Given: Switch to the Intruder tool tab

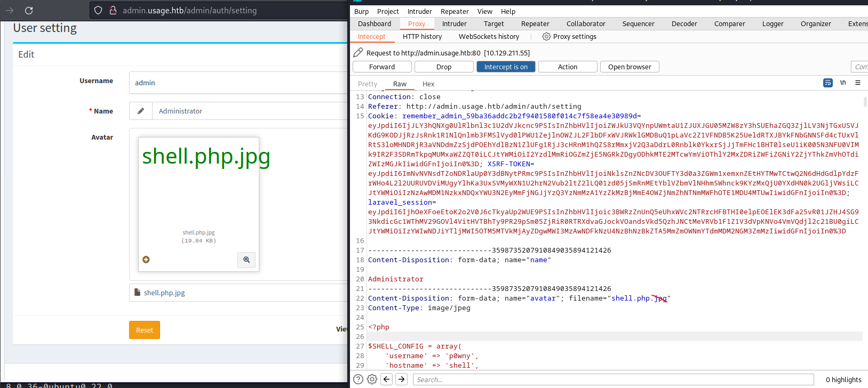Looking at the screenshot, I should pos(454,23).
